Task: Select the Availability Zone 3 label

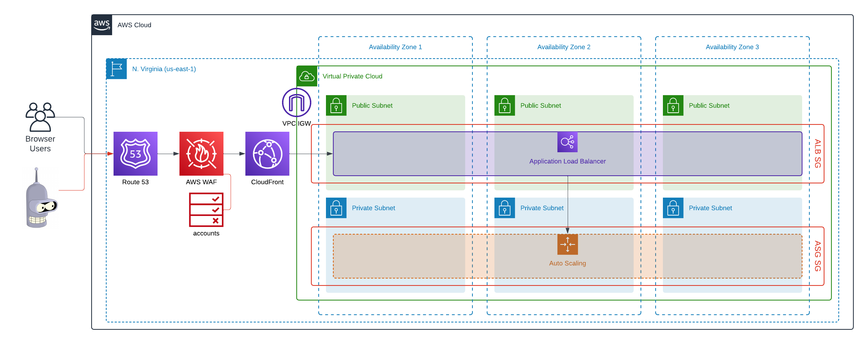Action: point(732,47)
